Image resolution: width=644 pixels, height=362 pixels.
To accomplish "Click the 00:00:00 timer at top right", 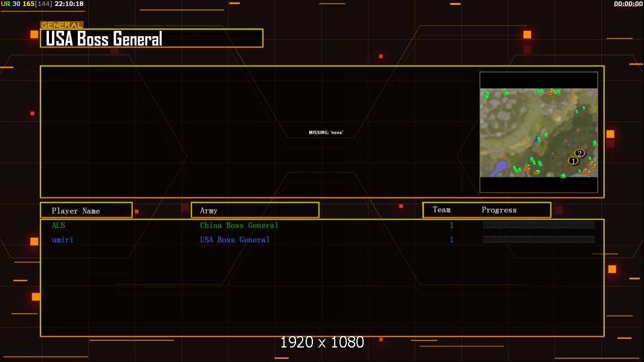I will pos(628,4).
